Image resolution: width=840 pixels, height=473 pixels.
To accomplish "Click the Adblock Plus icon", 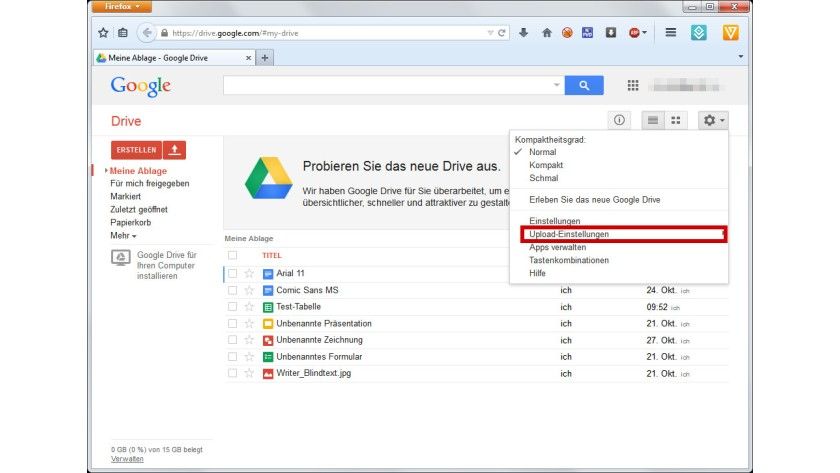I will point(634,33).
